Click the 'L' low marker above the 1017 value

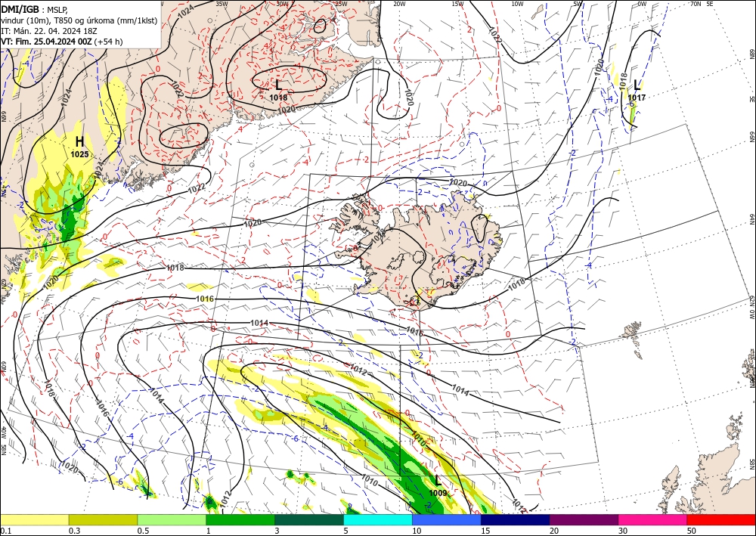pyautogui.click(x=637, y=85)
